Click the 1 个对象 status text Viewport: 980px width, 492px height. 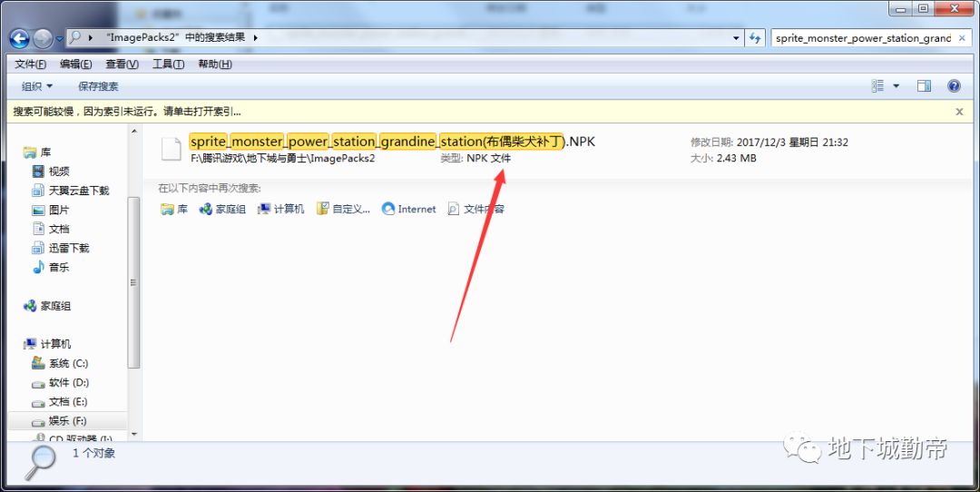(94, 454)
